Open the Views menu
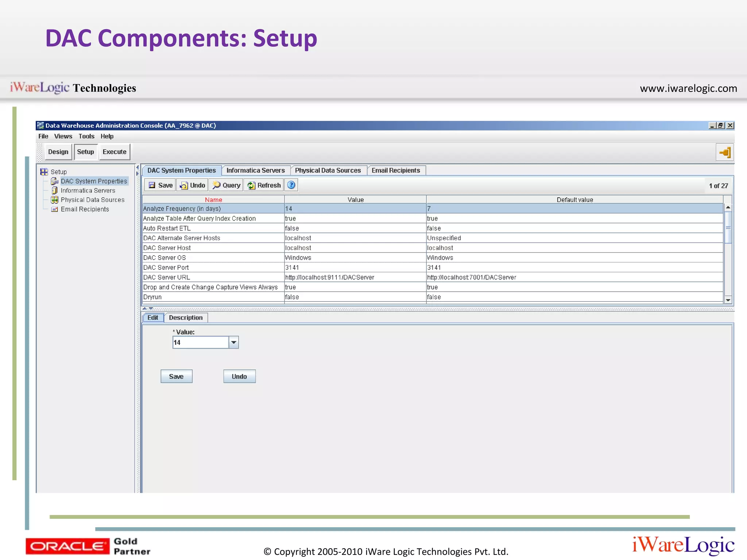The image size is (747, 560). [x=63, y=136]
